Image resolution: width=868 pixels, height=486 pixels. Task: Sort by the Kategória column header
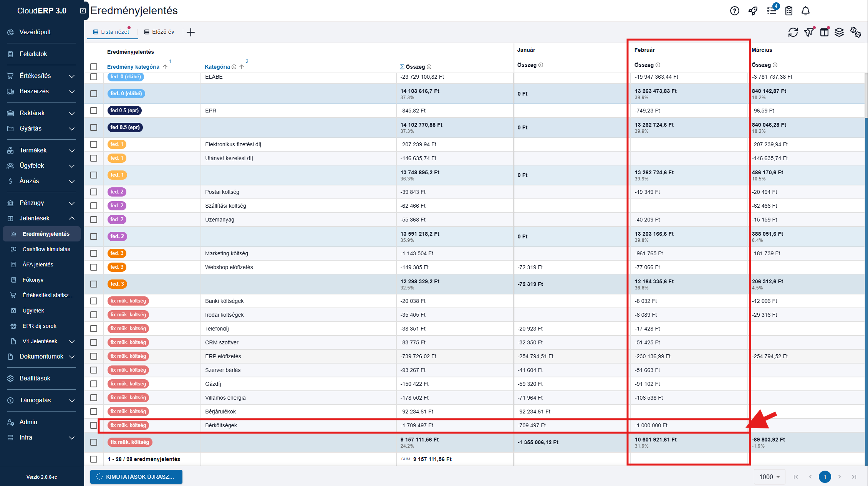tap(217, 67)
